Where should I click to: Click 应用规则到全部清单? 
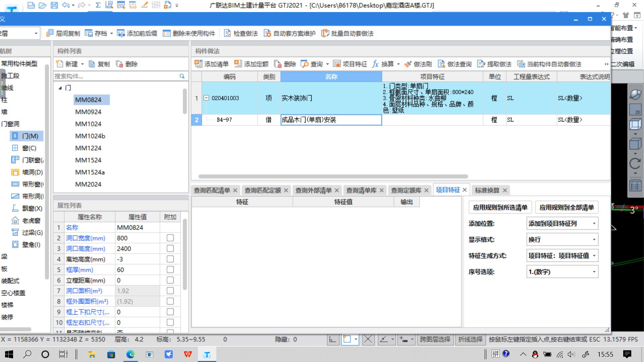pos(567,207)
